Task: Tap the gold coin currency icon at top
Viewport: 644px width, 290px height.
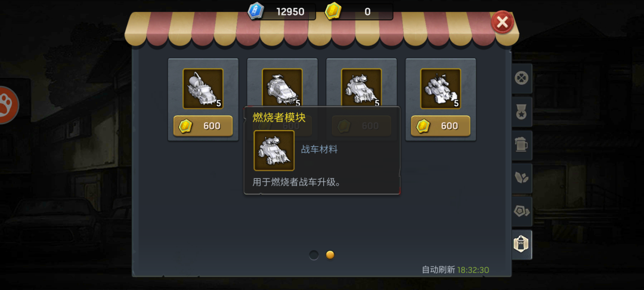Action: pyautogui.click(x=333, y=11)
